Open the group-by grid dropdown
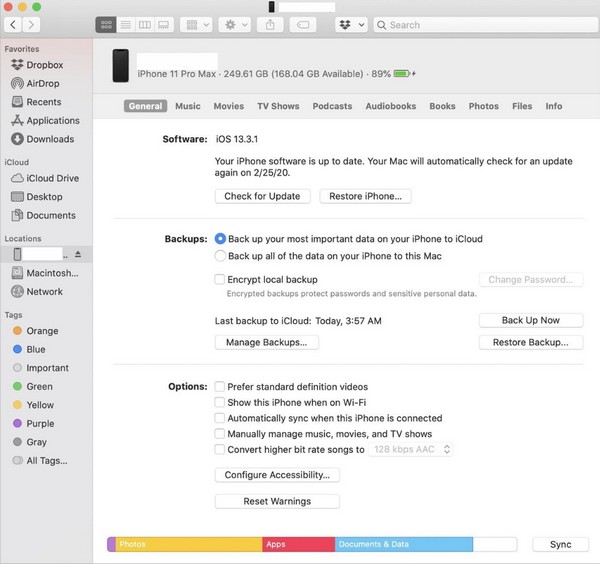 pyautogui.click(x=196, y=25)
